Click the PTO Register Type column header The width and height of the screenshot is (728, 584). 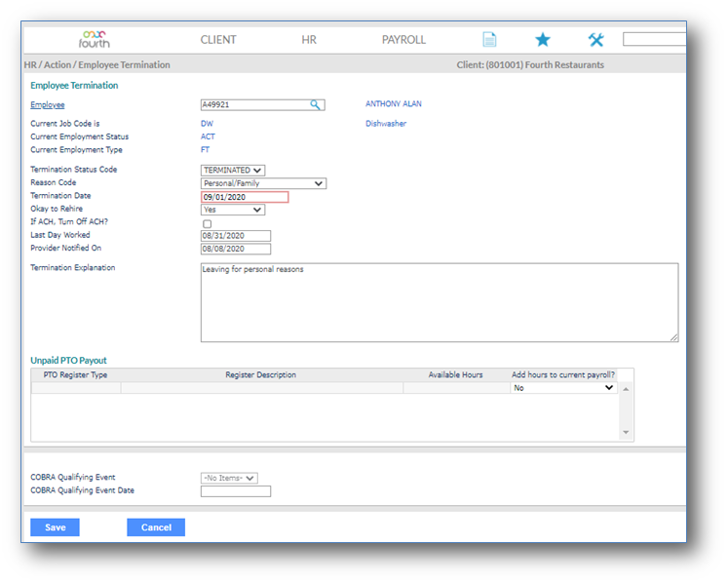pyautogui.click(x=75, y=374)
